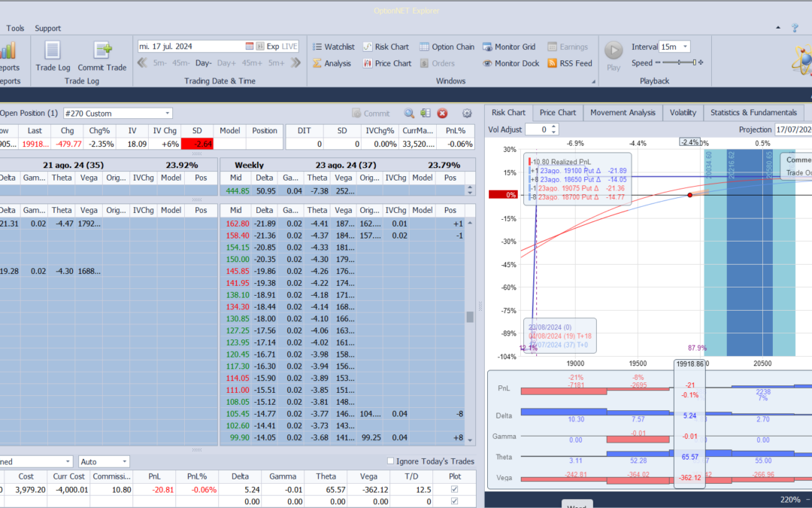Enable Ignore Today's Trades checkbox
This screenshot has height=508, width=812.
[x=390, y=461]
